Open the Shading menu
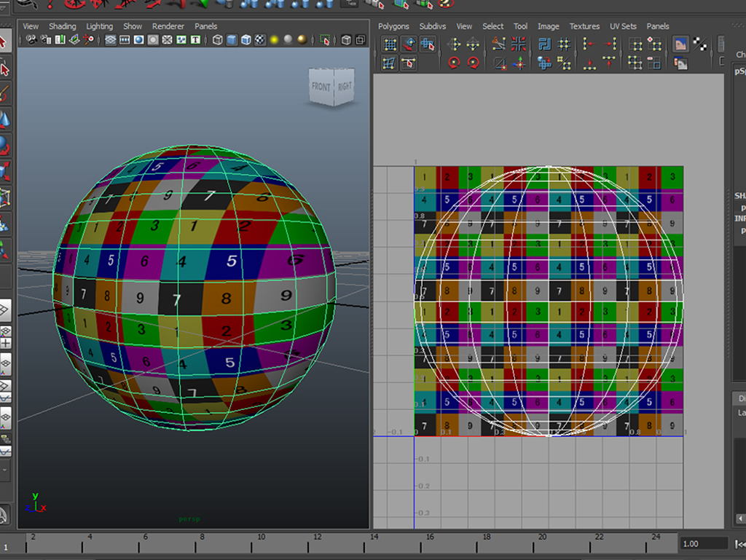Image resolution: width=746 pixels, height=560 pixels. [63, 26]
